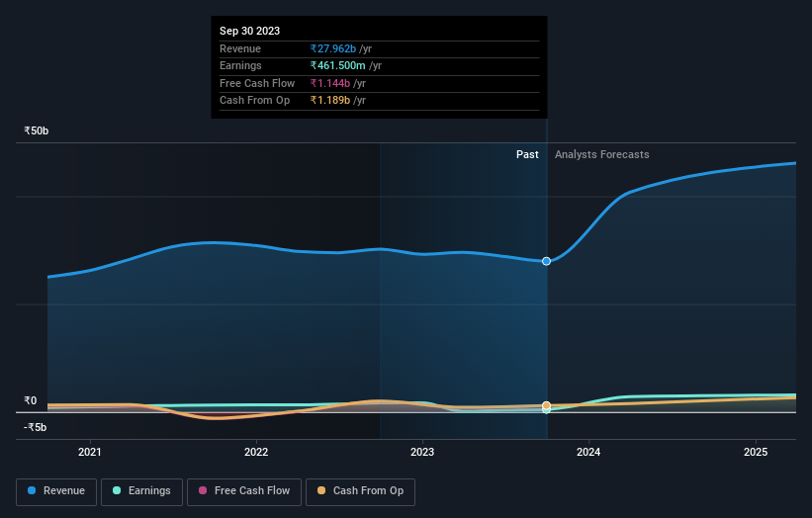Image resolution: width=812 pixels, height=518 pixels.
Task: Click the pink Free Cash Flow legend dot
Action: coord(203,490)
